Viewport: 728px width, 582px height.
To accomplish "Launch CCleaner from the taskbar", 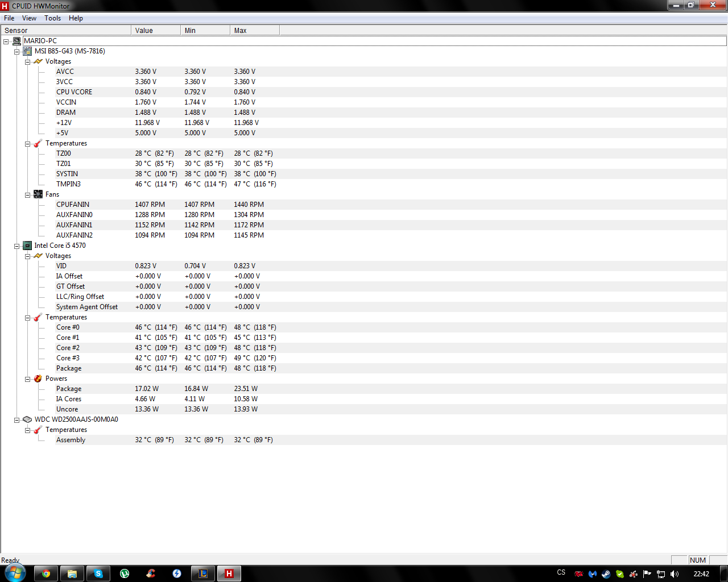I will (x=151, y=573).
